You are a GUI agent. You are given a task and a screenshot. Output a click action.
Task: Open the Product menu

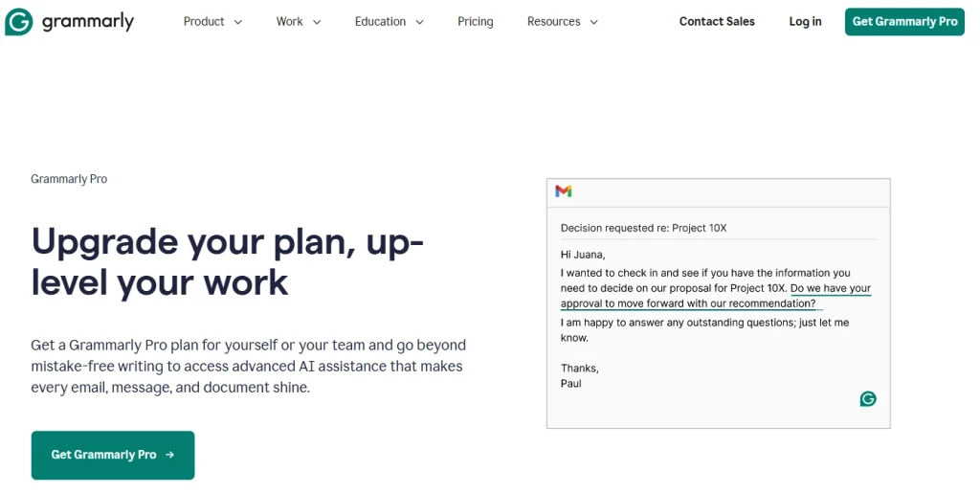pyautogui.click(x=204, y=22)
